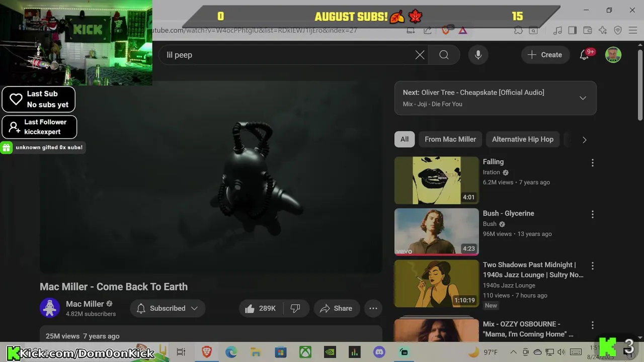Open Microsoft Edge from taskbar
The width and height of the screenshot is (644, 362).
[x=231, y=352]
